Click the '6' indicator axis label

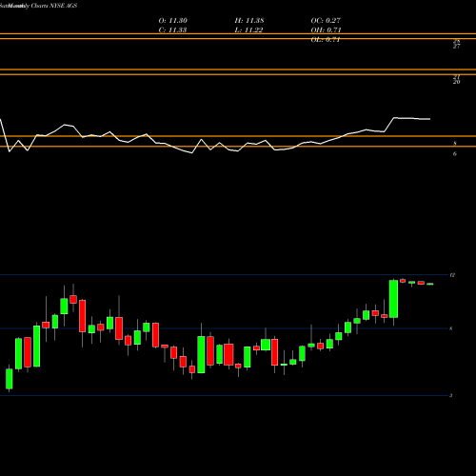click(x=455, y=154)
